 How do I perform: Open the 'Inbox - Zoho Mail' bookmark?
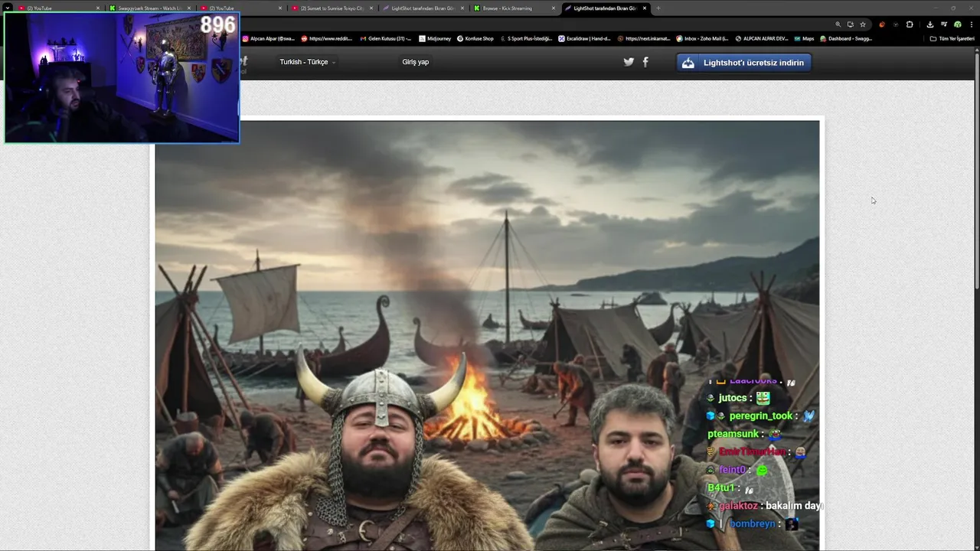click(702, 38)
